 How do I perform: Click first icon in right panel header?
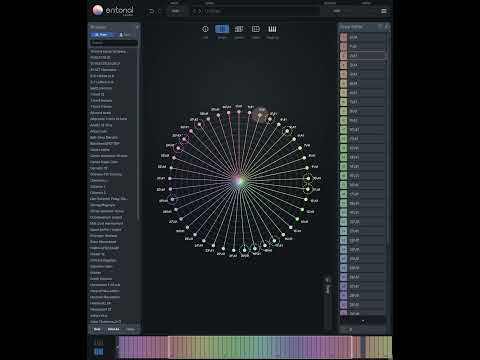pos(380,27)
